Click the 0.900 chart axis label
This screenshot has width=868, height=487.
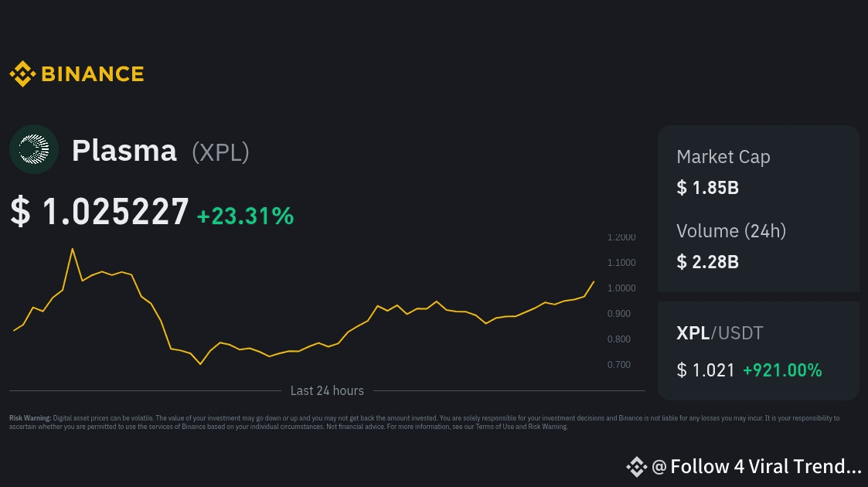coord(619,314)
